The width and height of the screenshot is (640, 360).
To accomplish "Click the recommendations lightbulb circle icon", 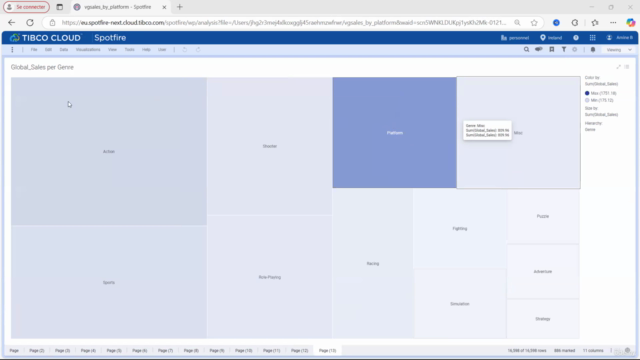I will click(575, 49).
